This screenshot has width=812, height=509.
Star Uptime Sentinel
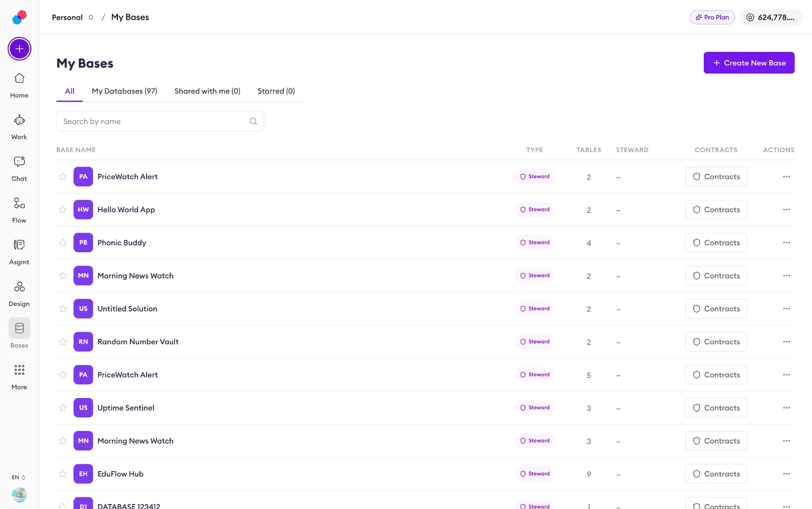click(63, 407)
